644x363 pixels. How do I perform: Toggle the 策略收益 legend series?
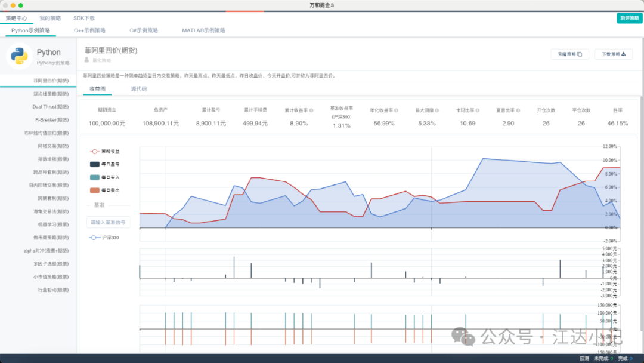(105, 151)
